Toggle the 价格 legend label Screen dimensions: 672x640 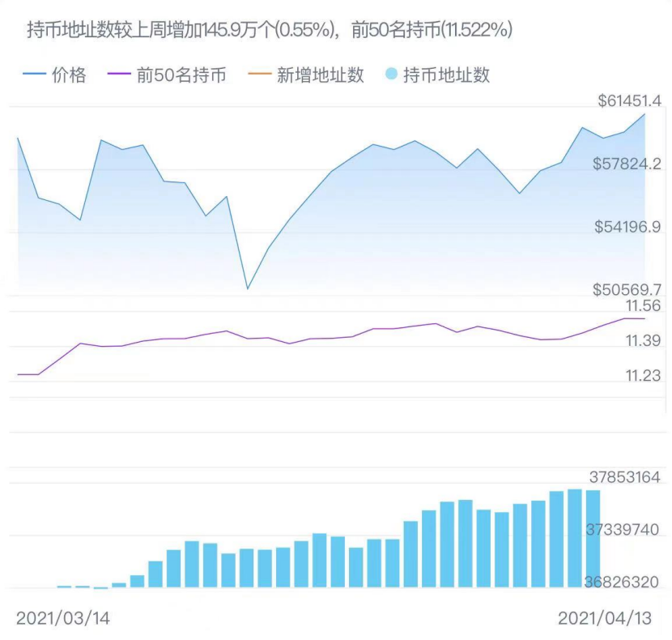point(68,75)
